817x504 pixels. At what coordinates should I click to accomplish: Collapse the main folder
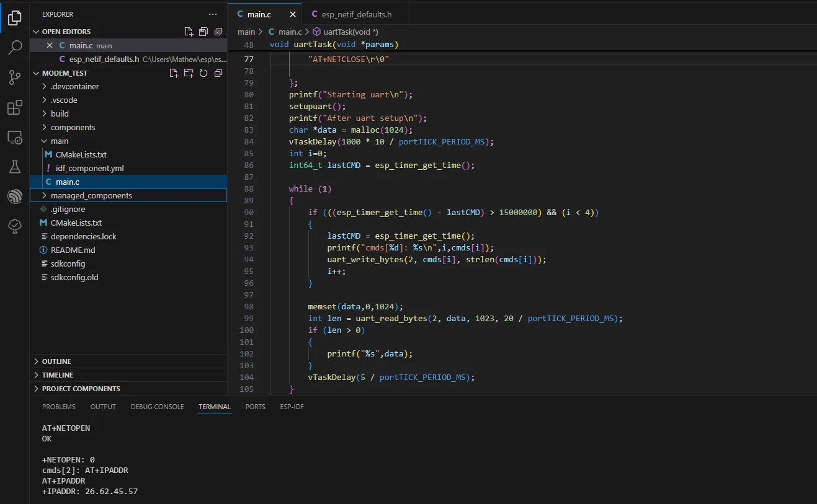(60, 141)
